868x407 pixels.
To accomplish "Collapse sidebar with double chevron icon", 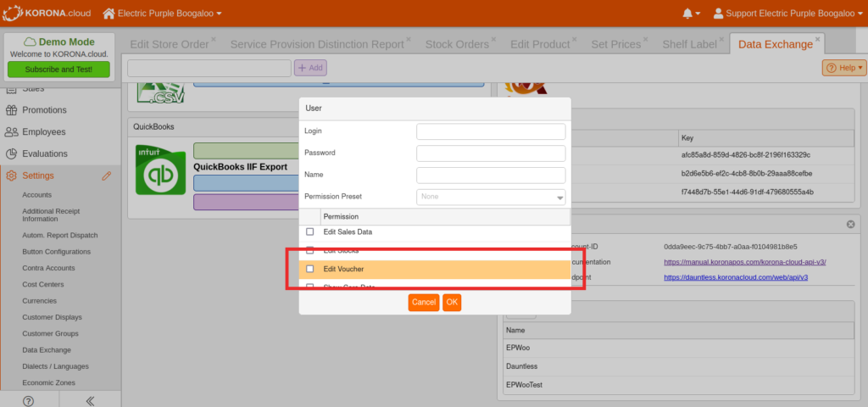I will [x=90, y=401].
